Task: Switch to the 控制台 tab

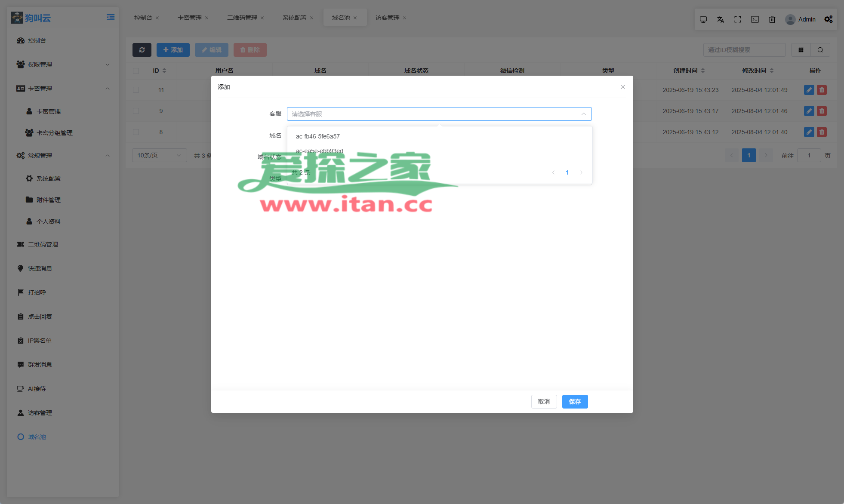Action: tap(143, 18)
